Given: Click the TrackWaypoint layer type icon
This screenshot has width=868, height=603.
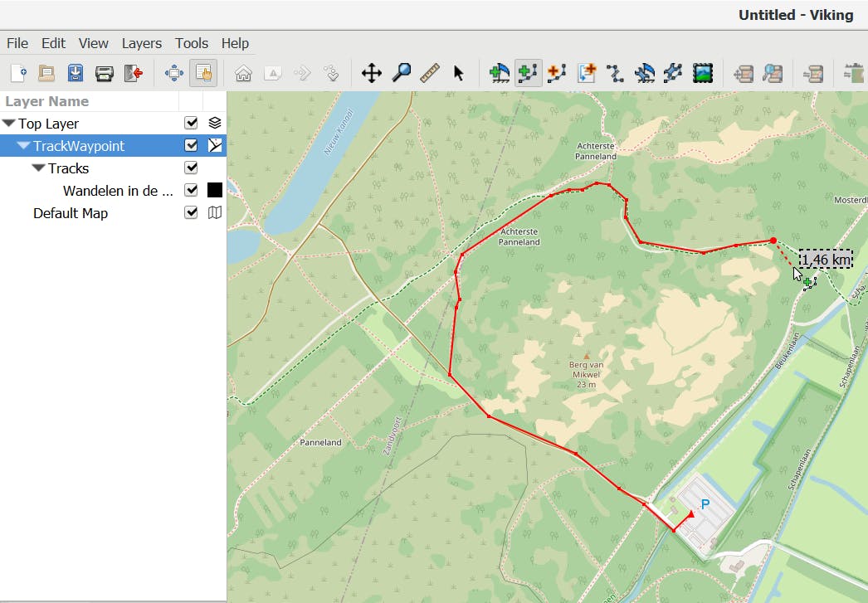Looking at the screenshot, I should pyautogui.click(x=215, y=145).
